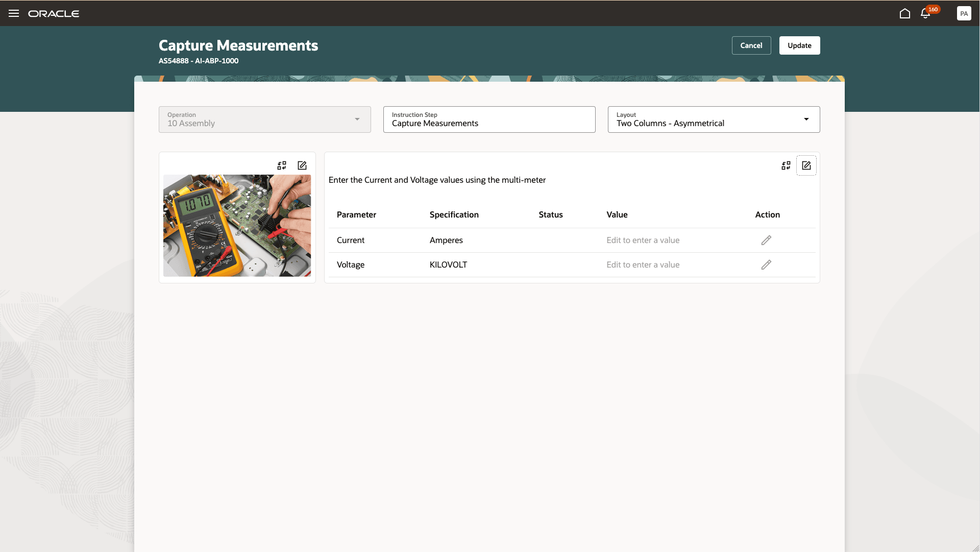This screenshot has height=552, width=980.
Task: Click the Oracle logo in the header
Action: click(x=54, y=14)
